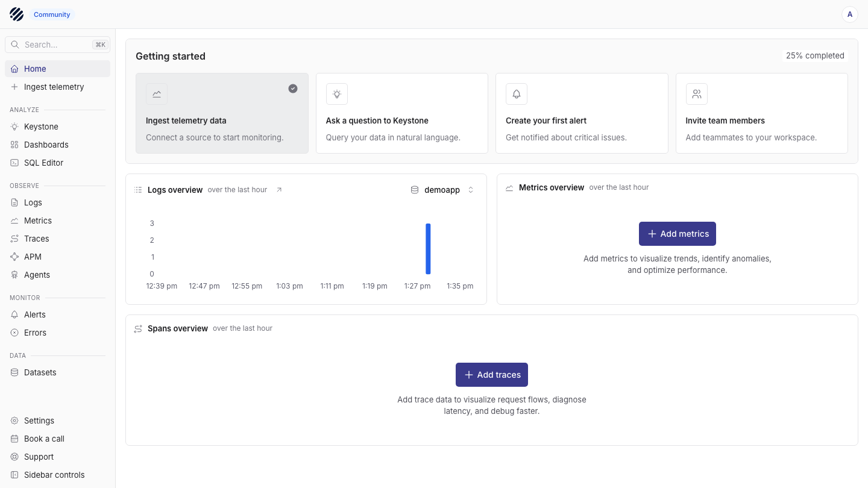The image size is (868, 488).
Task: Click the '25% completed' progress label
Action: (x=815, y=55)
